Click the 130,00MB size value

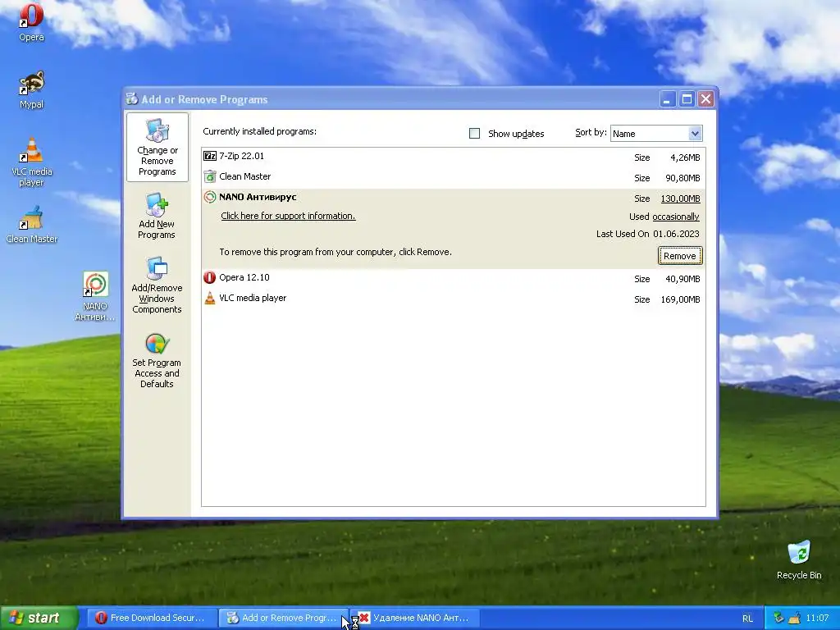pos(680,199)
